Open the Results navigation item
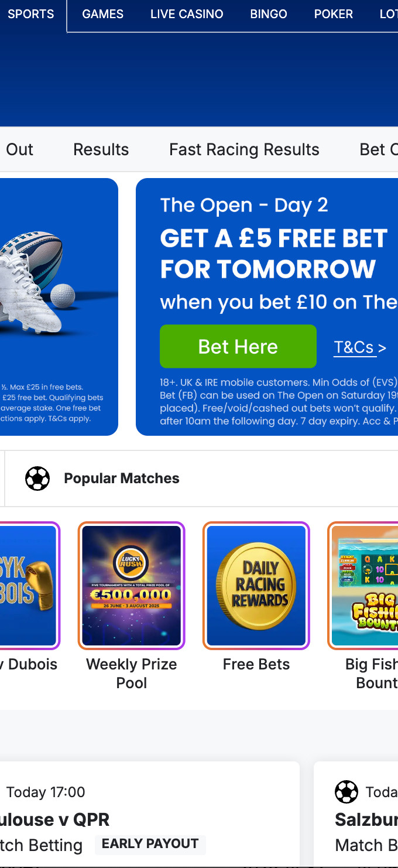 coord(101,149)
